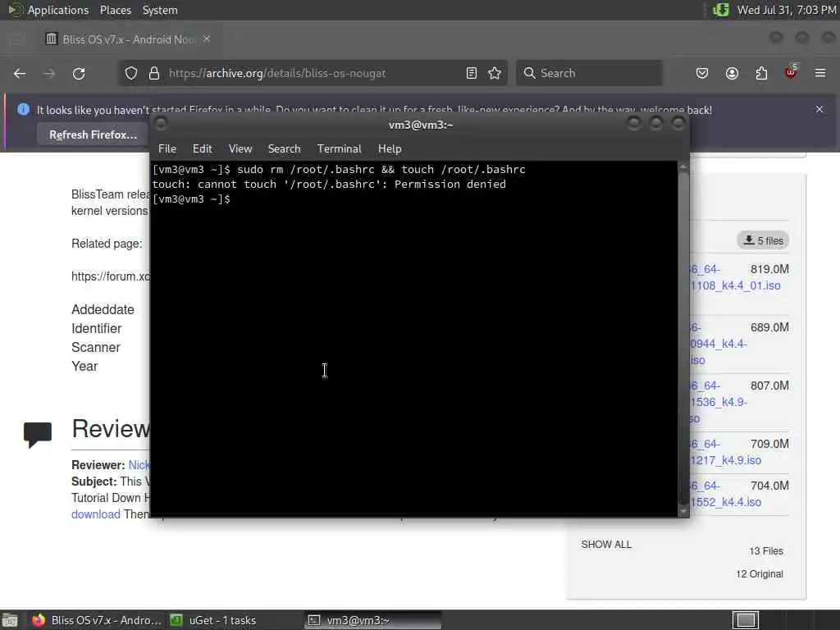Click the Permission denied terminal output line
This screenshot has height=630, width=840.
(329, 185)
